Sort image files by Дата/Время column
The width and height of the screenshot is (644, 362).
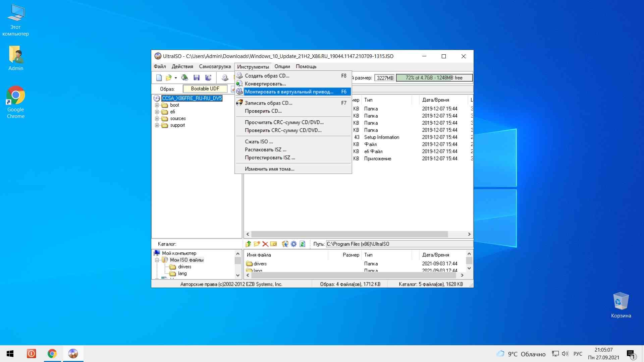click(x=443, y=100)
